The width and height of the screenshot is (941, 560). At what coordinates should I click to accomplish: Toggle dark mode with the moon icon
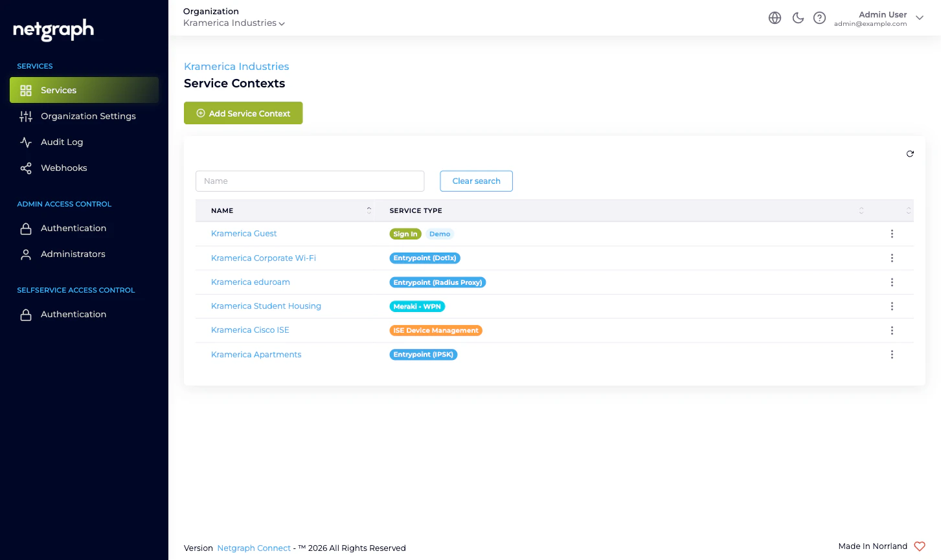tap(798, 17)
